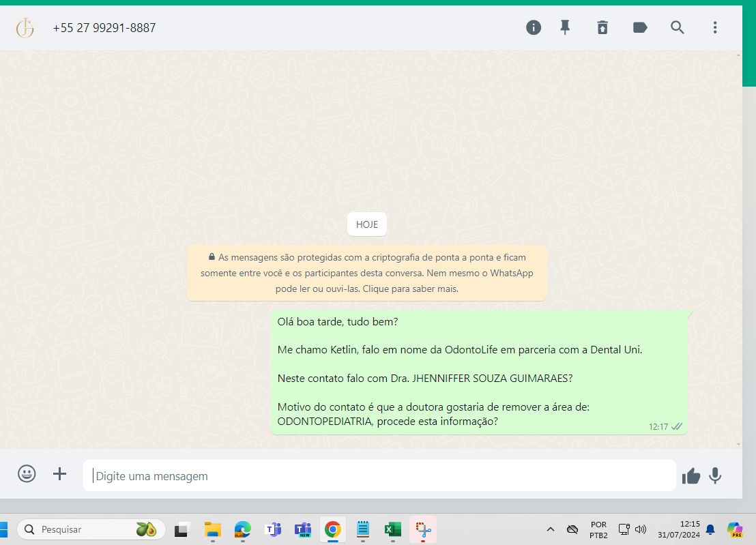Send a thumbs-up quick reply
Viewport: 756px width, 545px height.
click(x=691, y=476)
